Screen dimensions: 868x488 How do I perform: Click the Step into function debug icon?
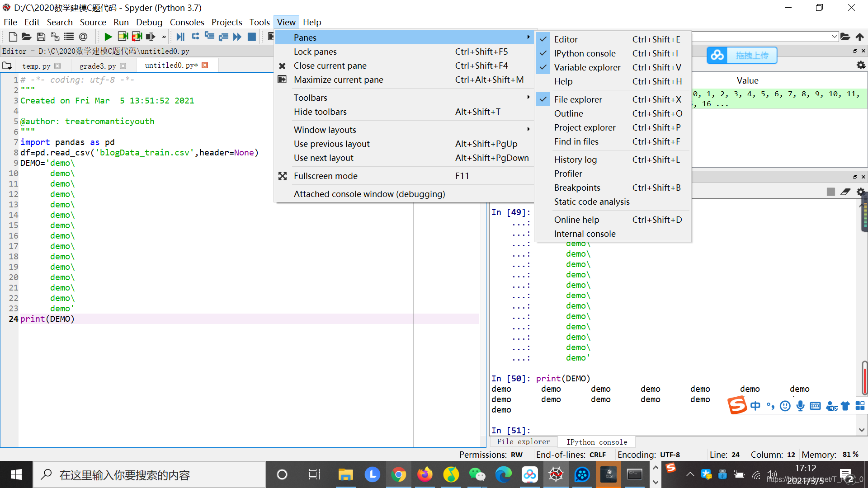[209, 37]
